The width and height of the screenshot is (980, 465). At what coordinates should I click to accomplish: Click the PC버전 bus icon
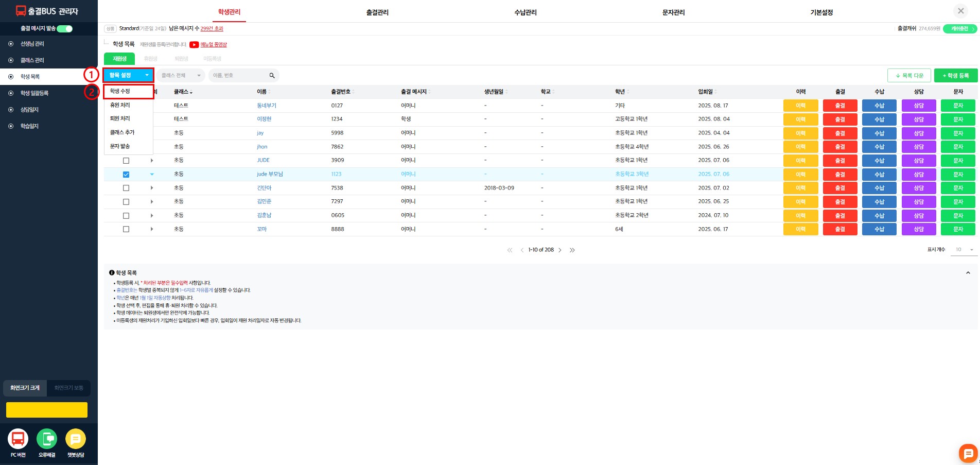(18, 439)
